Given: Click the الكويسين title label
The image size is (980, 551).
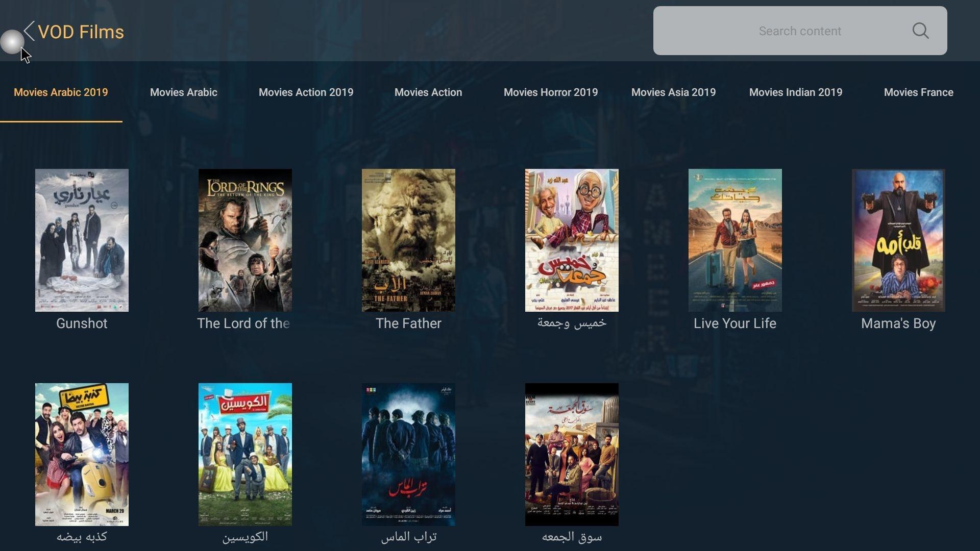Looking at the screenshot, I should (x=245, y=537).
